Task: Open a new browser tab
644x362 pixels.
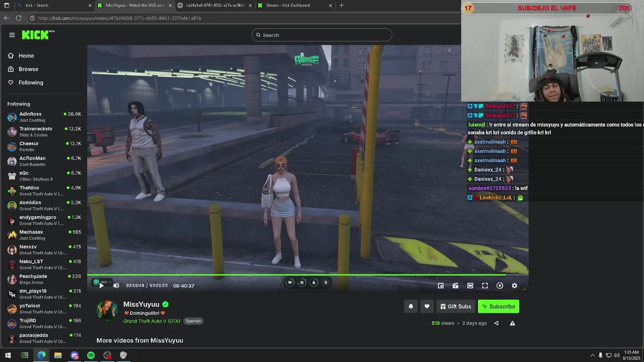Action: tap(342, 6)
